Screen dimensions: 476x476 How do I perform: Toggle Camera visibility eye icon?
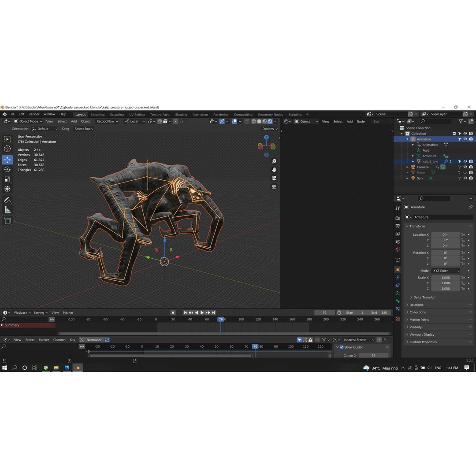tap(465, 167)
